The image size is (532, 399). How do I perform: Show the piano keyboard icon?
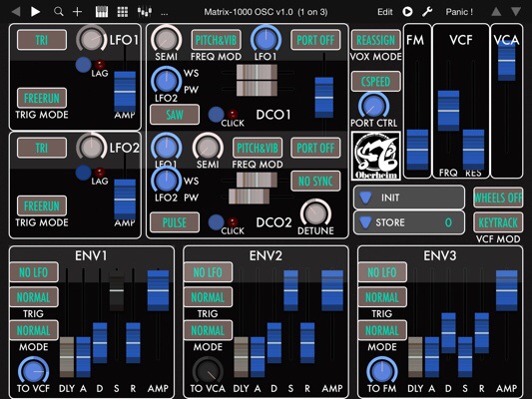(102, 12)
